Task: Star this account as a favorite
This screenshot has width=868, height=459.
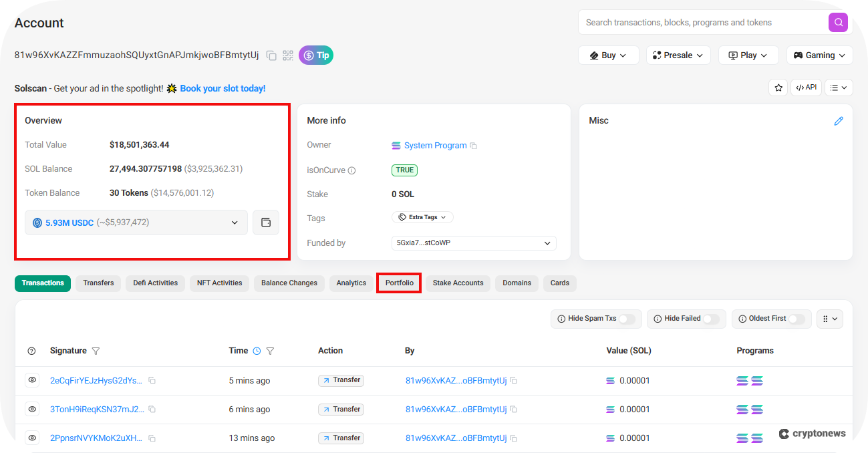Action: click(x=778, y=87)
